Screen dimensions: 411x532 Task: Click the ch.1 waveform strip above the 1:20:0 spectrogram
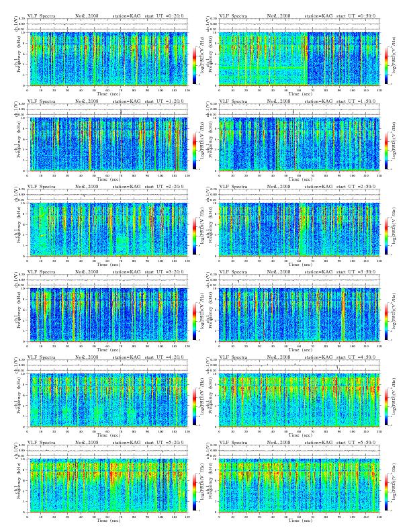coord(107,109)
